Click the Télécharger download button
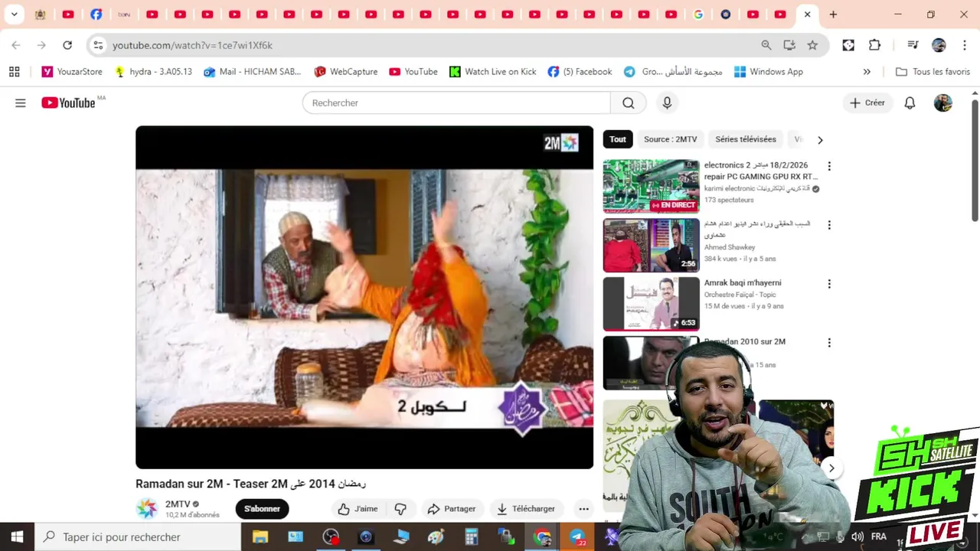Viewport: 980px width, 551px height. [526, 509]
